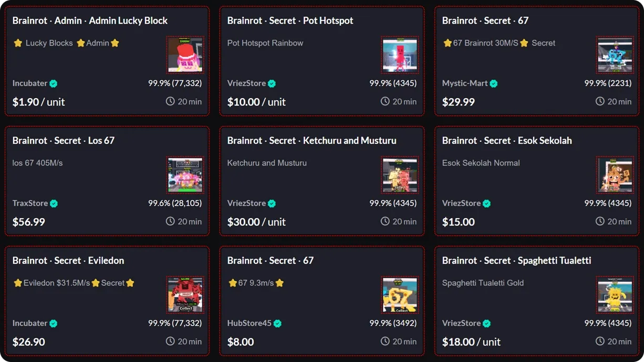The height and width of the screenshot is (362, 644).
Task: Open the TraxStore seller profile
Action: 29,203
